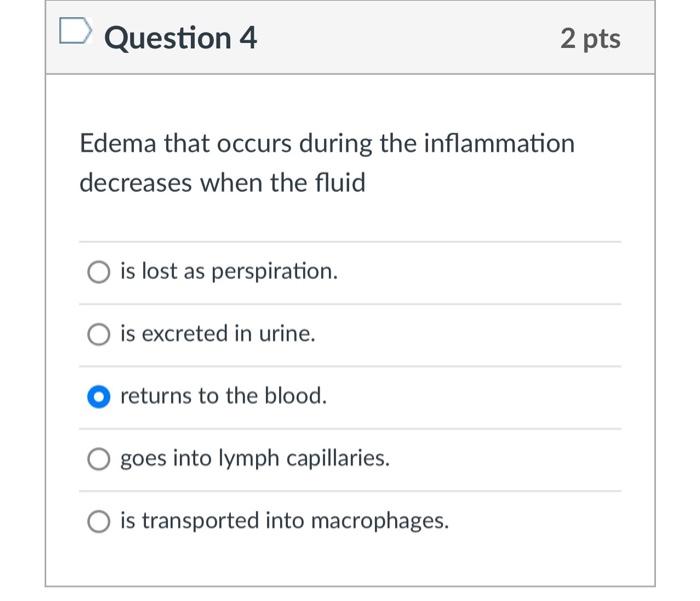Image resolution: width=700 pixels, height=601 pixels.
Task: Click the word "inflammation" in the question prompt
Action: click(x=499, y=144)
